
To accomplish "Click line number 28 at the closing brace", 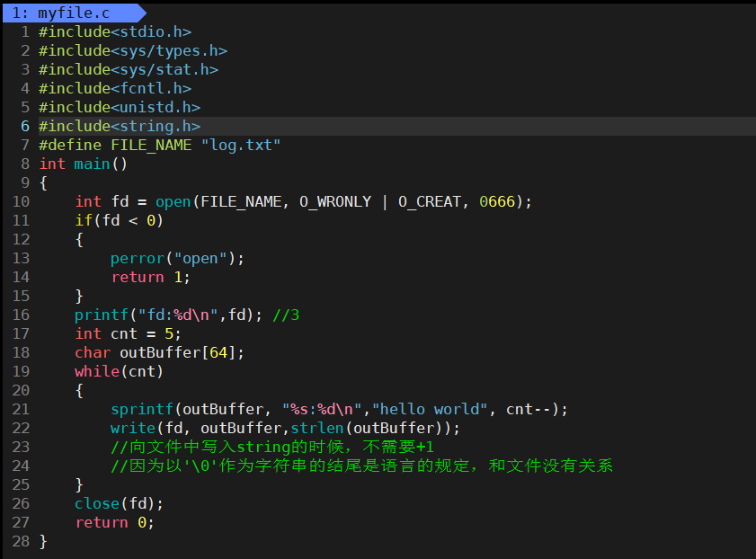I will [21, 542].
